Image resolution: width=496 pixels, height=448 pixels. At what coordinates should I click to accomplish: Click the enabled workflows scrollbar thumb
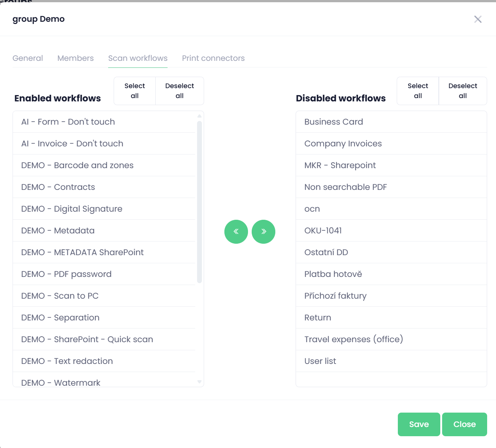pos(199,202)
